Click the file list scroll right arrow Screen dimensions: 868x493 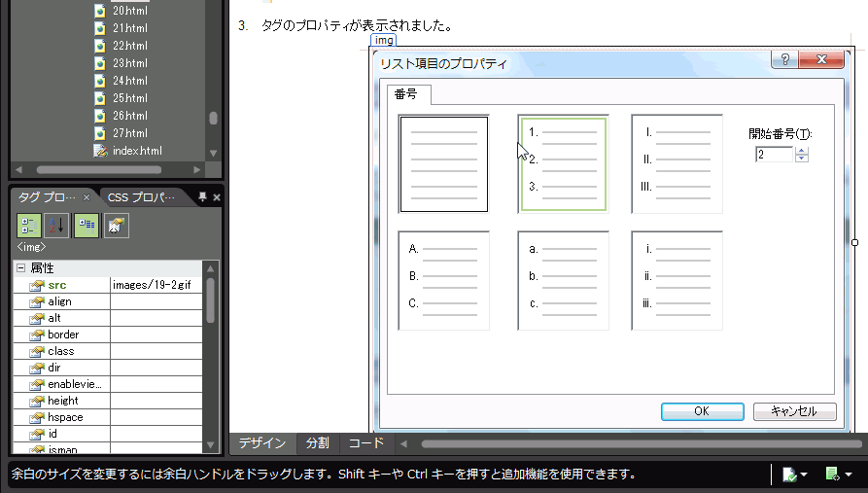197,169
